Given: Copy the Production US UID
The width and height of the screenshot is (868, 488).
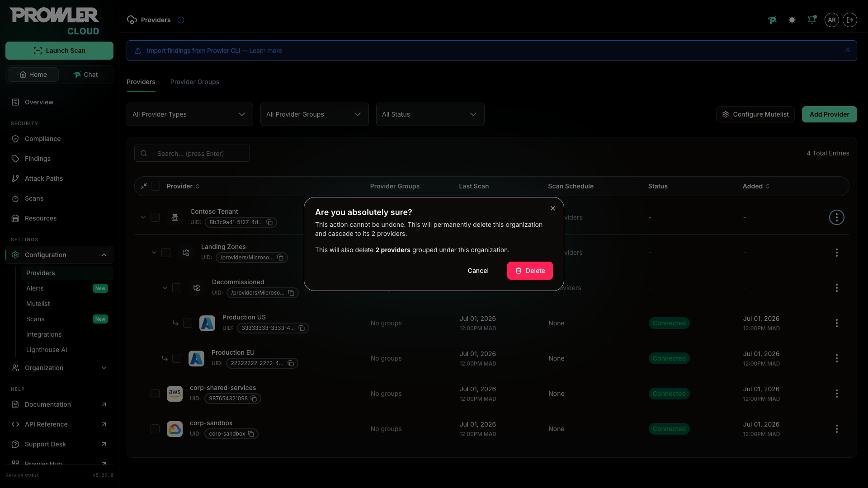Looking at the screenshot, I should pyautogui.click(x=302, y=328).
